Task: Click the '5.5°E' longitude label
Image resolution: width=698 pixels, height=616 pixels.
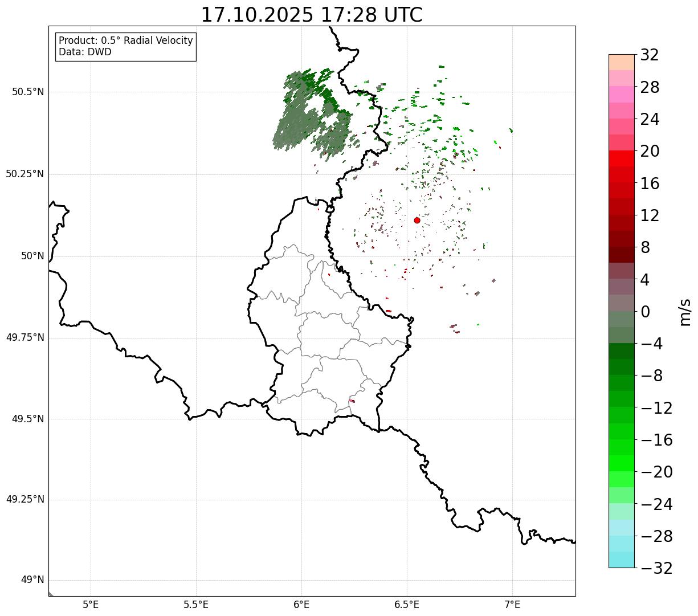Action: (x=197, y=605)
